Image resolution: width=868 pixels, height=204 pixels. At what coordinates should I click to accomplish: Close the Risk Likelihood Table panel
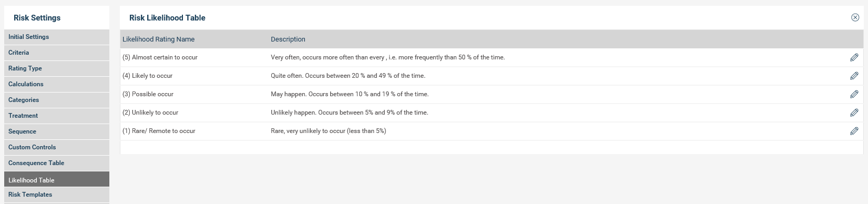click(x=855, y=17)
